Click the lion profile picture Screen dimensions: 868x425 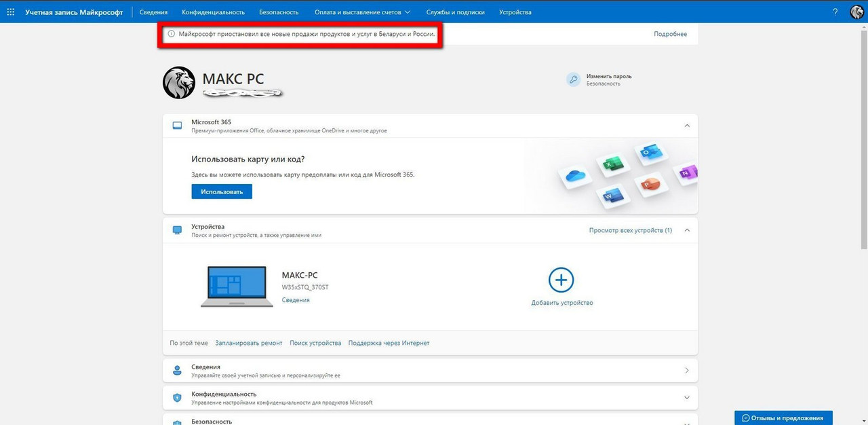(x=179, y=83)
